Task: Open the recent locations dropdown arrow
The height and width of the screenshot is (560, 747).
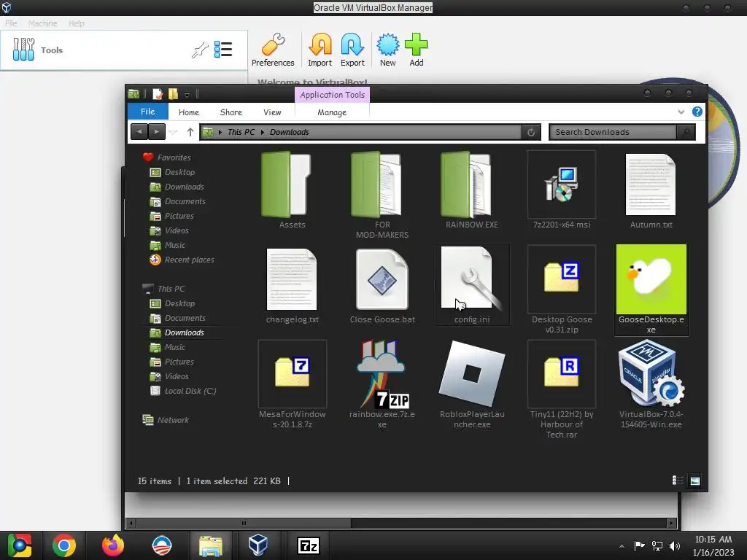Action: [174, 132]
